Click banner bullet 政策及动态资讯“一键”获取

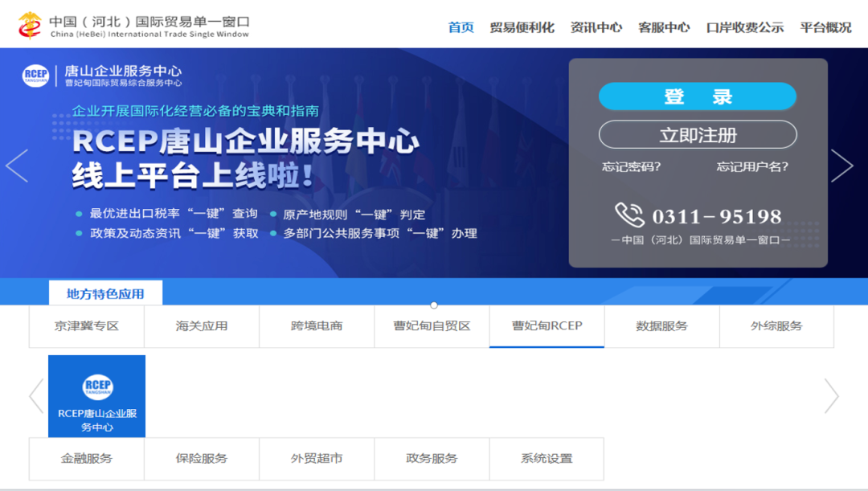(174, 233)
